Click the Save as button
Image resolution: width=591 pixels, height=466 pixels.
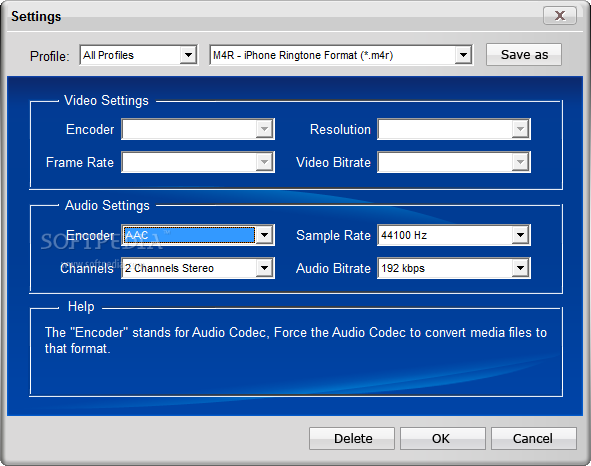point(524,55)
